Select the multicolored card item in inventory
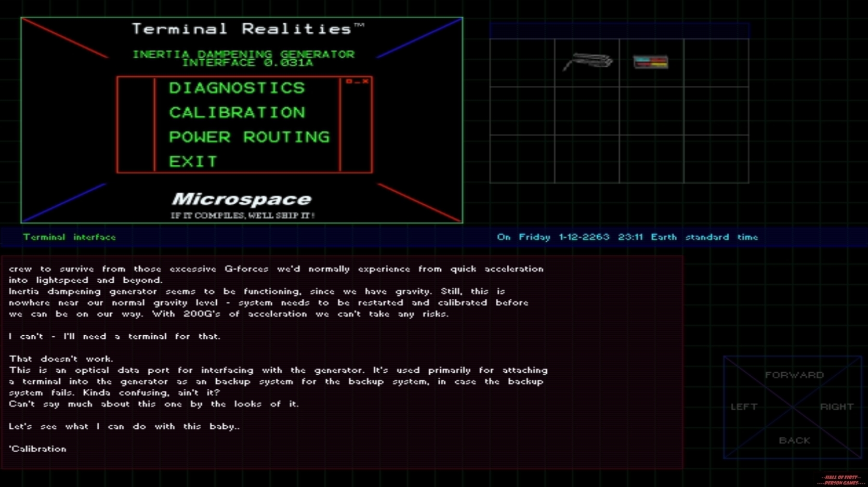The image size is (868, 487). [x=651, y=62]
